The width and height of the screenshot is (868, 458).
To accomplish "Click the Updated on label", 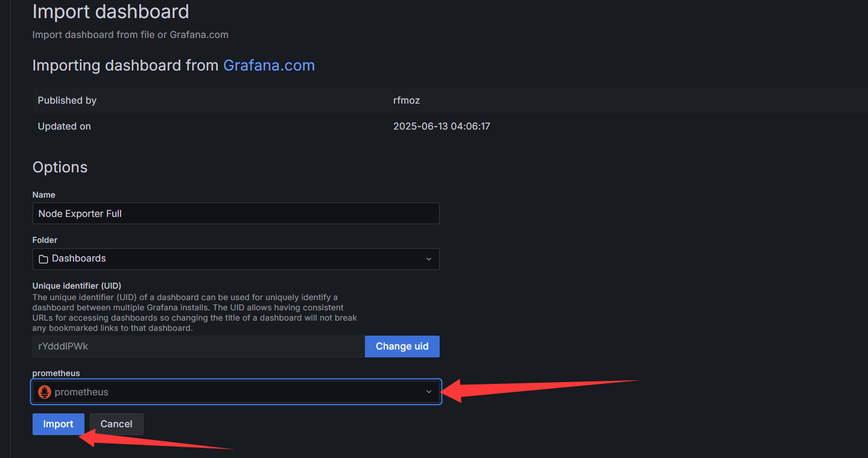I will (64, 127).
